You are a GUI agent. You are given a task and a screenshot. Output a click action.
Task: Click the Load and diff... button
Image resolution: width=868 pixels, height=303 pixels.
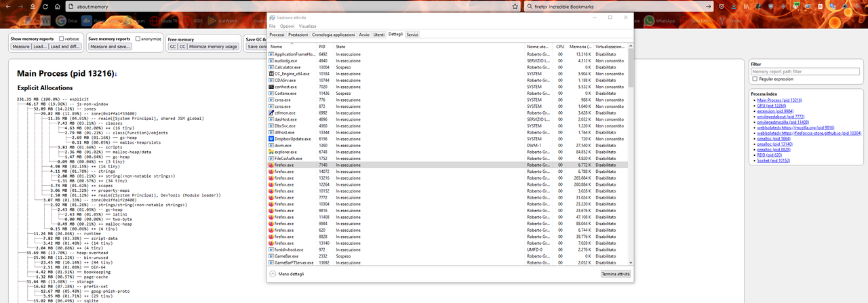tap(66, 47)
